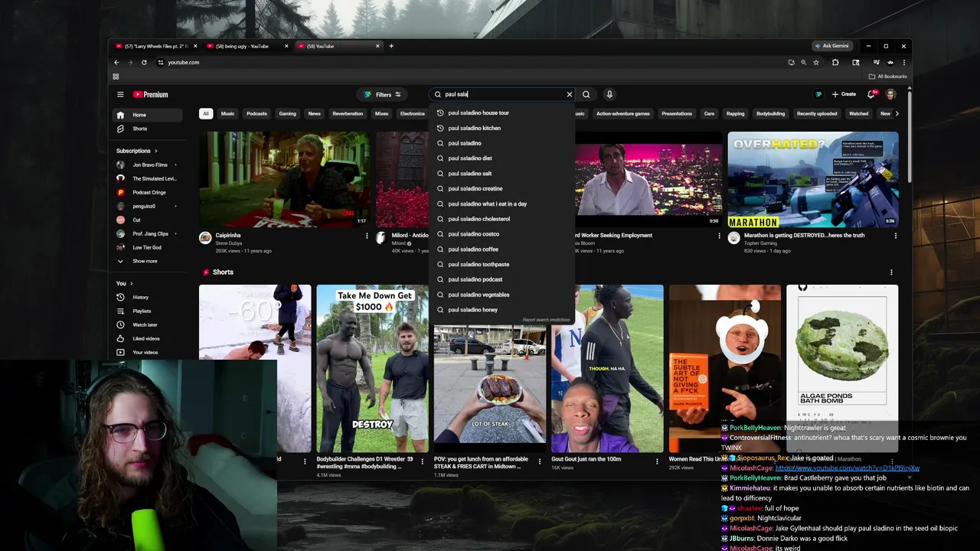Open Shorts in the sidebar
Image resolution: width=980 pixels, height=551 pixels.
point(149,129)
